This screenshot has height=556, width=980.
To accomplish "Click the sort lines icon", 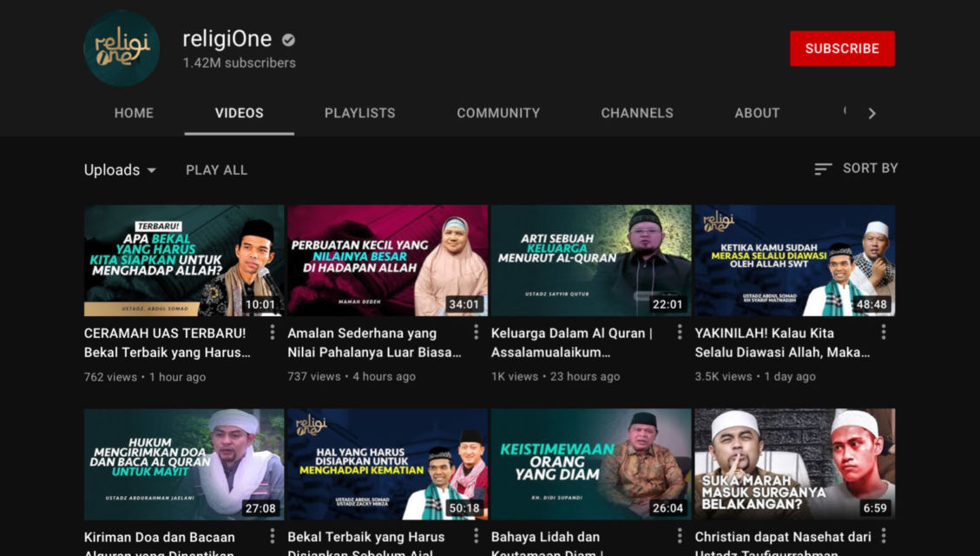I will 823,169.
